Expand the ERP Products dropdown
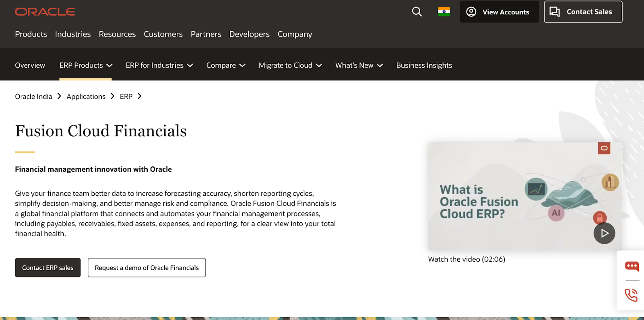The width and height of the screenshot is (644, 320). pyautogui.click(x=86, y=65)
